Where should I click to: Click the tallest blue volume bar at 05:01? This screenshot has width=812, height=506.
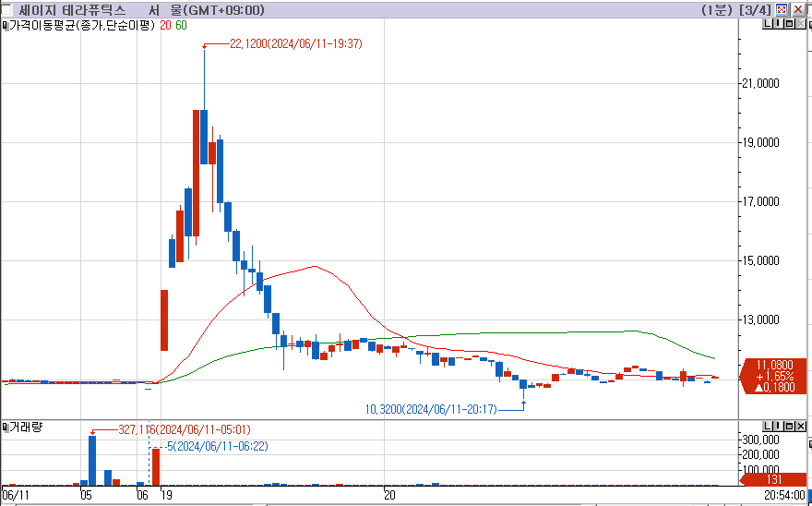point(92,461)
